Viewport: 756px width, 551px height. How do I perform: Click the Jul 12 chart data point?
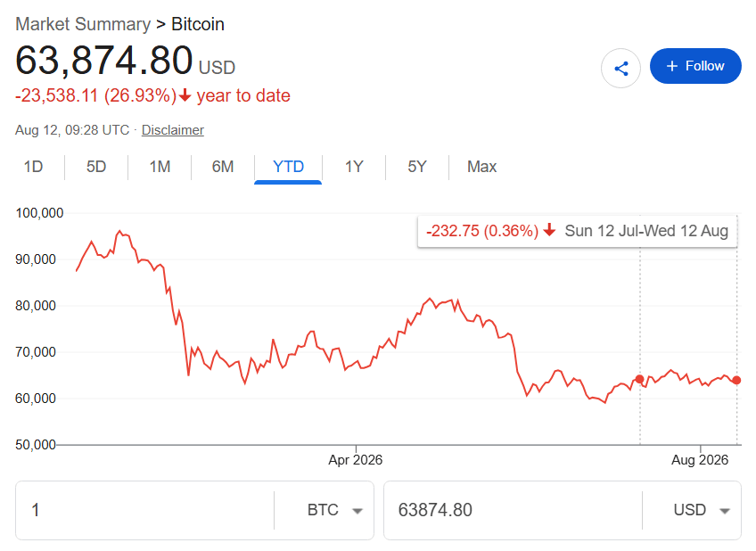click(x=640, y=380)
